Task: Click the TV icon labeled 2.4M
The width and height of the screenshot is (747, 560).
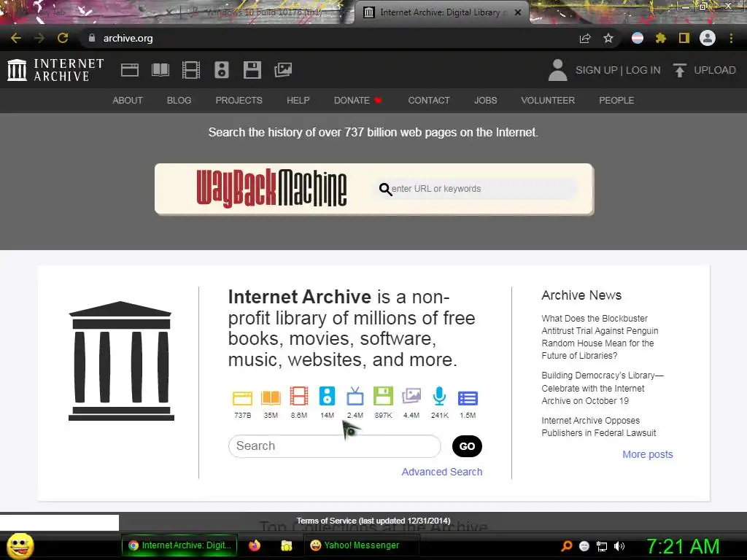Action: click(355, 396)
